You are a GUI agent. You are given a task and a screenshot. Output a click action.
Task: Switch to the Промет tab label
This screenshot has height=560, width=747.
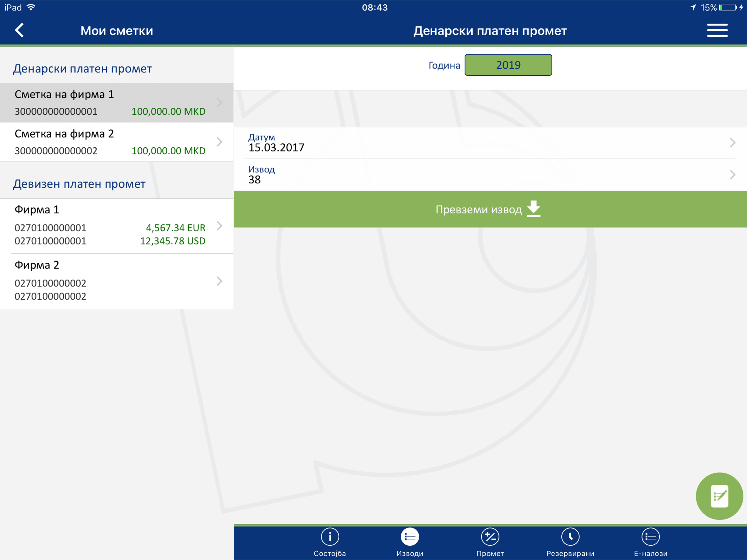[490, 553]
